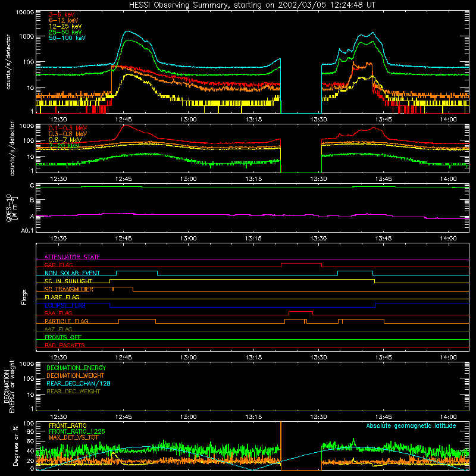The height and width of the screenshot is (476, 476).
Task: Click the HESSI Observing Summary title text
Action: 252,5
